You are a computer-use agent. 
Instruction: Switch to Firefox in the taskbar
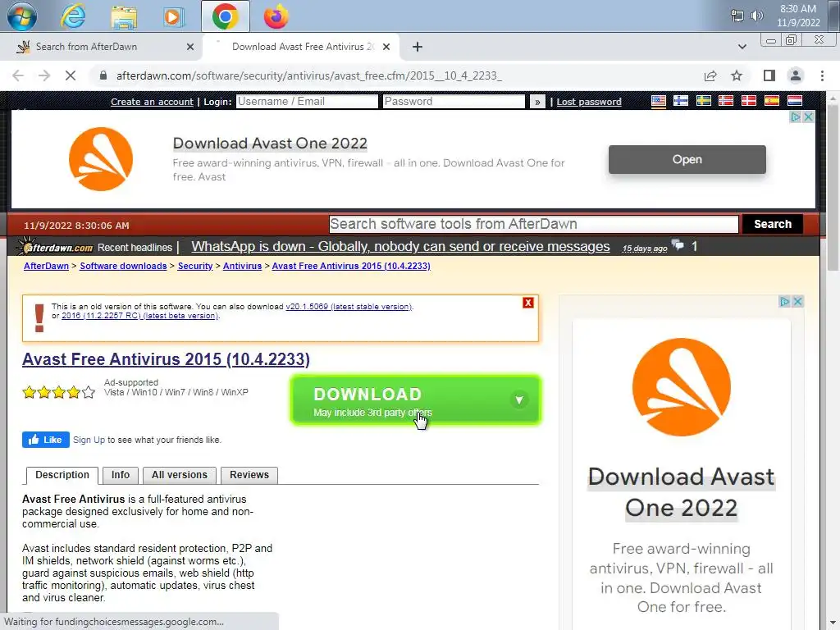coord(276,16)
